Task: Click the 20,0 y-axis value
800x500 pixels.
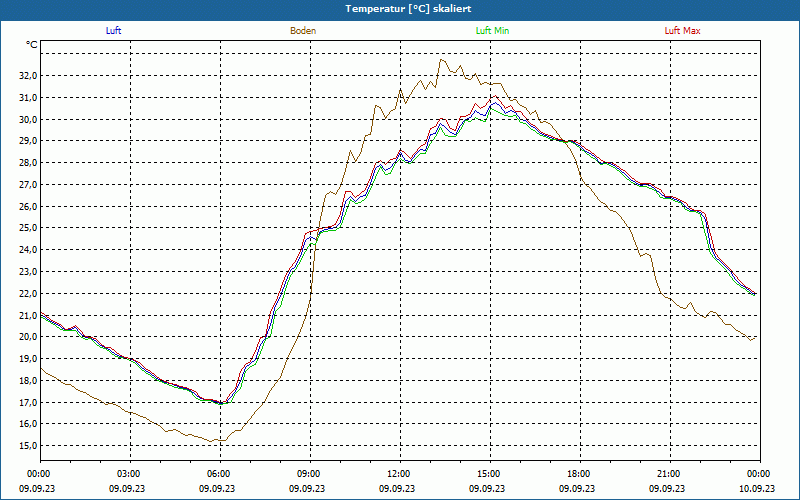Action: [27, 337]
